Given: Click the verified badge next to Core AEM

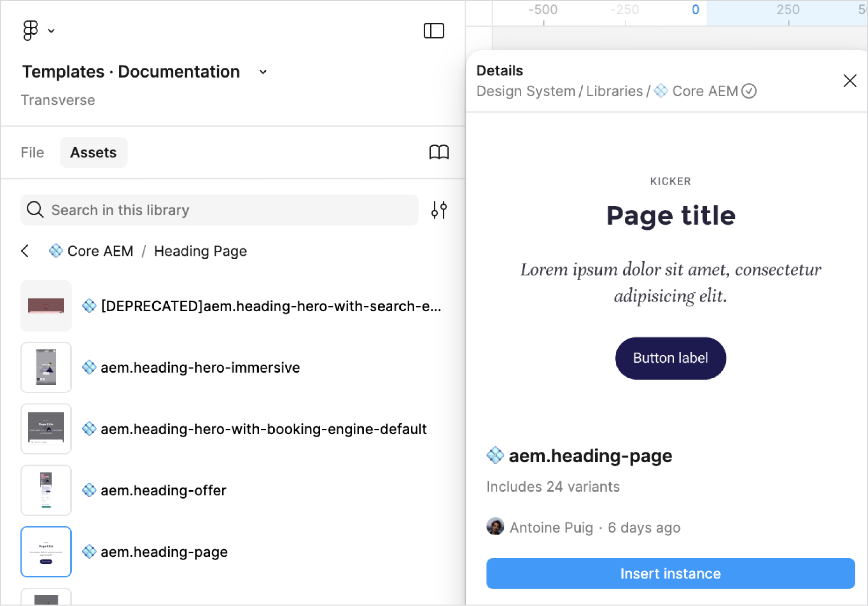Looking at the screenshot, I should pos(749,91).
